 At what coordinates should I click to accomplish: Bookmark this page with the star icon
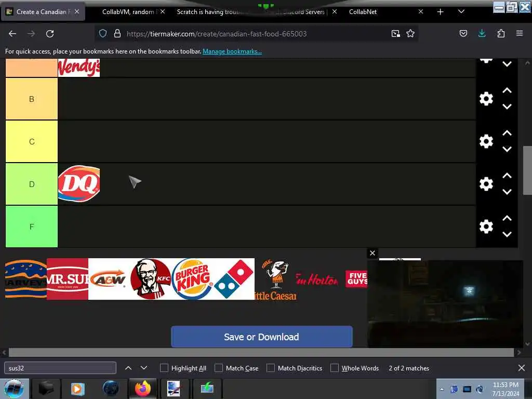point(410,34)
